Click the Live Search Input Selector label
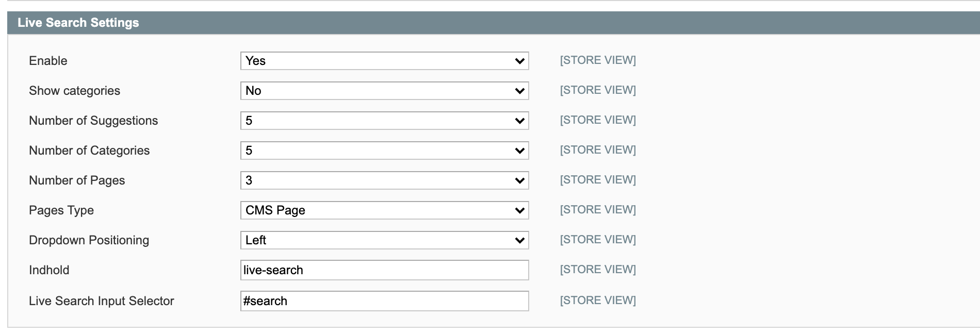980x334 pixels. [102, 301]
